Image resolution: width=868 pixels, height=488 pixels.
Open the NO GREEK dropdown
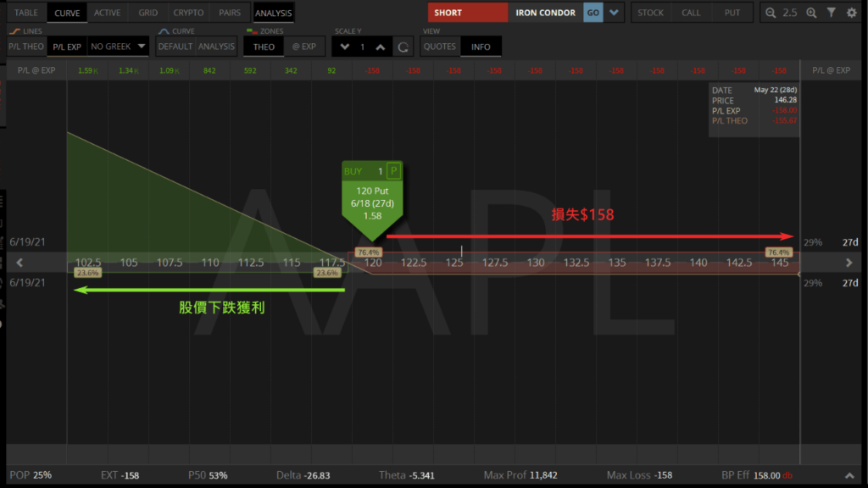point(117,47)
